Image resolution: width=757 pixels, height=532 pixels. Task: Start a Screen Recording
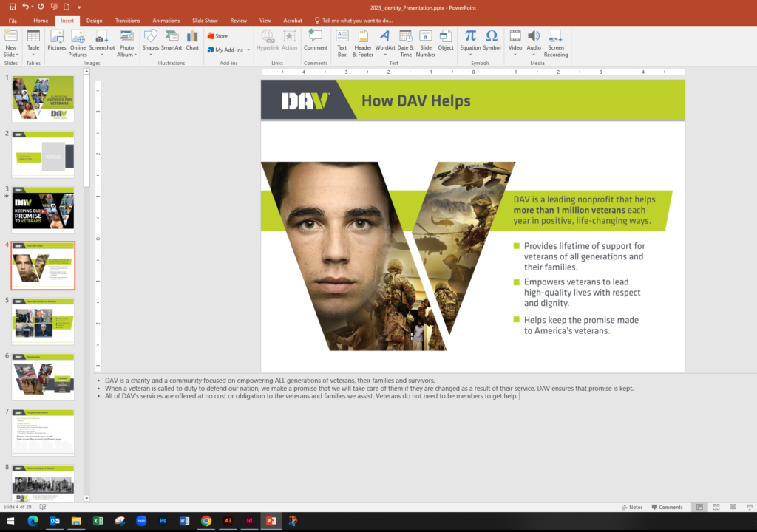pos(555,42)
